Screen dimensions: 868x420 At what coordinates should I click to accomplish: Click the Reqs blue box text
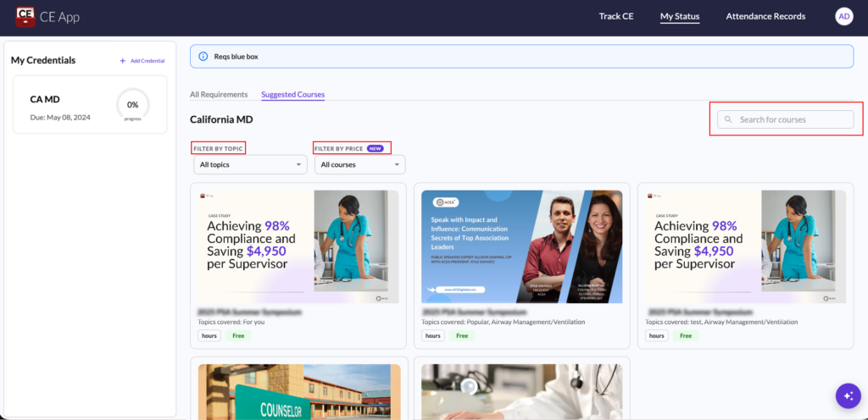(236, 57)
